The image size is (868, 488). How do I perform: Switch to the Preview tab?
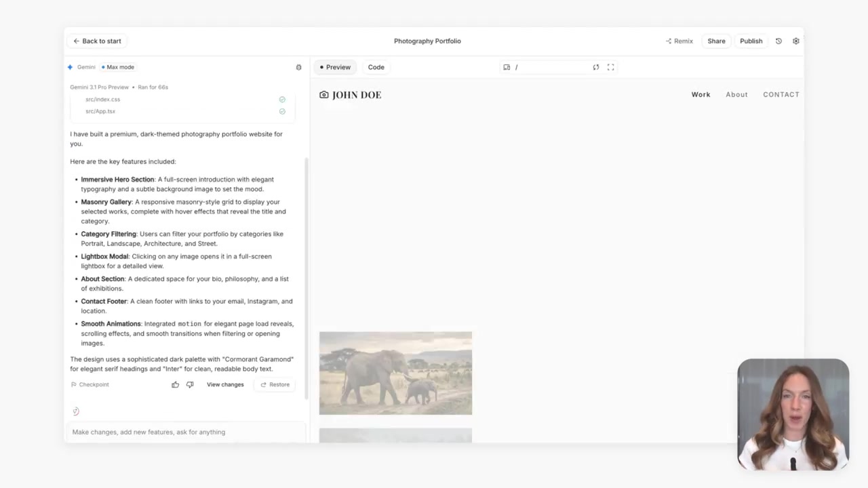pos(335,67)
